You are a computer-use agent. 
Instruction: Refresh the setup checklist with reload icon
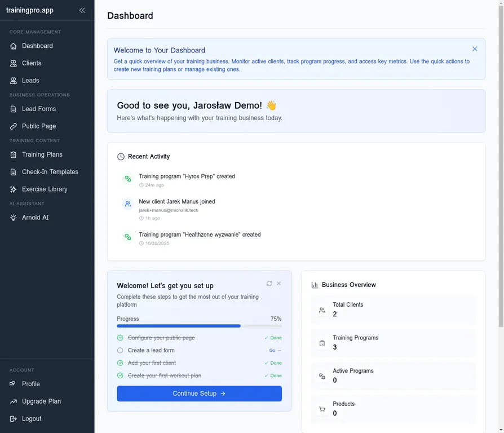point(269,284)
